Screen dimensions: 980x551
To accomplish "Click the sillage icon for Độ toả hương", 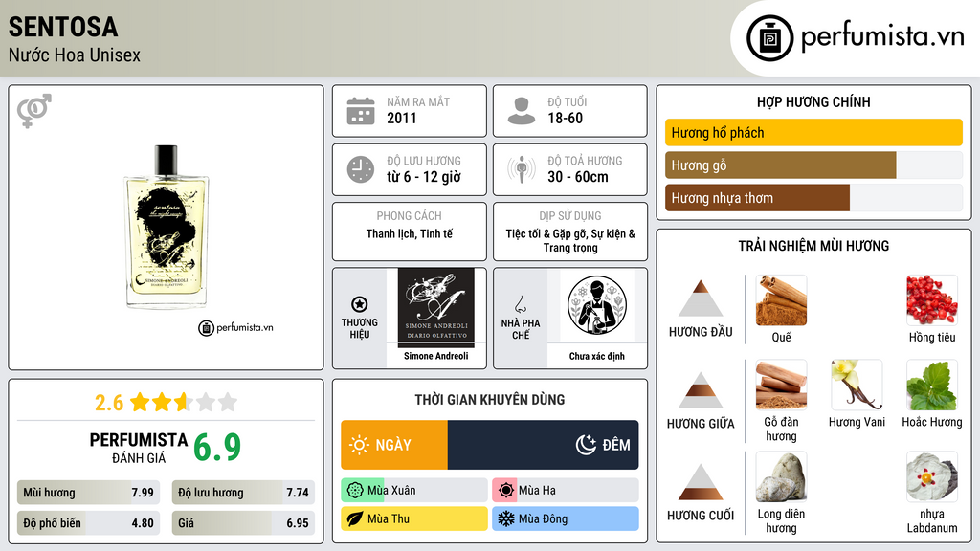I will 522,169.
